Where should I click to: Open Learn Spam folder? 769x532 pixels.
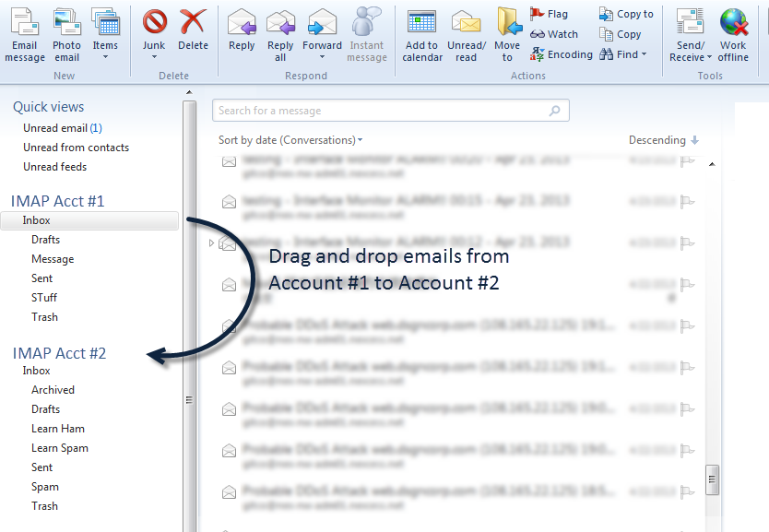(60, 448)
